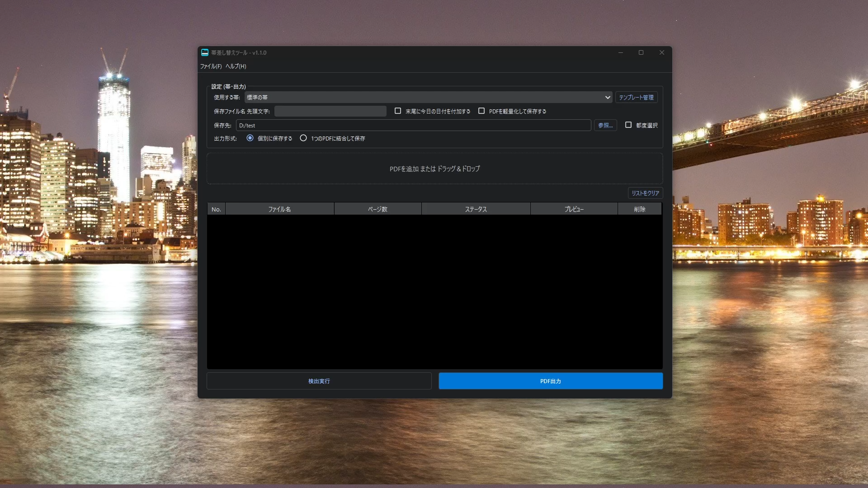Select 個別に保存する radio button
This screenshot has width=868, height=488.
click(x=250, y=138)
